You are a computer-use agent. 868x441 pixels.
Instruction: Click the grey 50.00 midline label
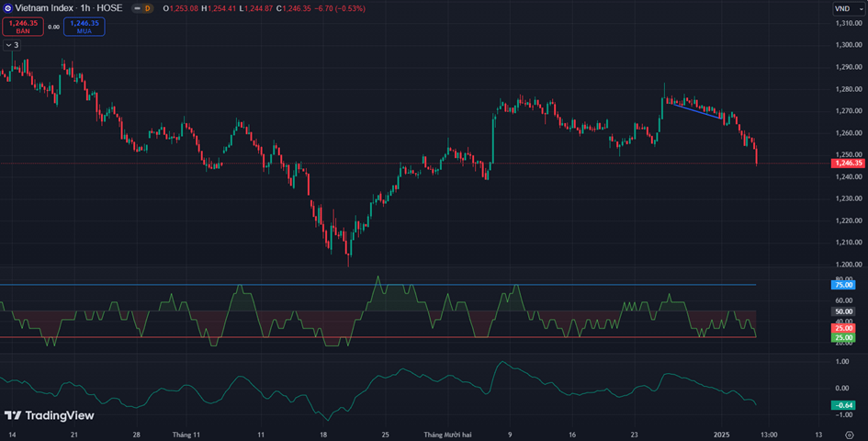coord(843,312)
